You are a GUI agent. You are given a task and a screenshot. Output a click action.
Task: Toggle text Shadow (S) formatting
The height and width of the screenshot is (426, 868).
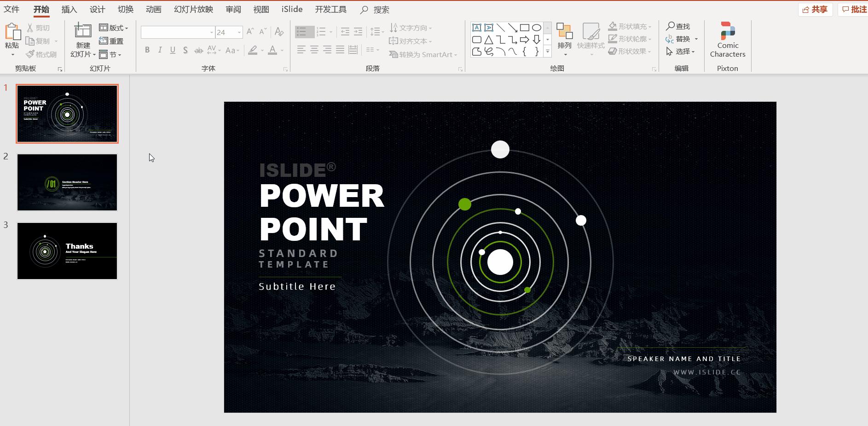[x=185, y=50]
